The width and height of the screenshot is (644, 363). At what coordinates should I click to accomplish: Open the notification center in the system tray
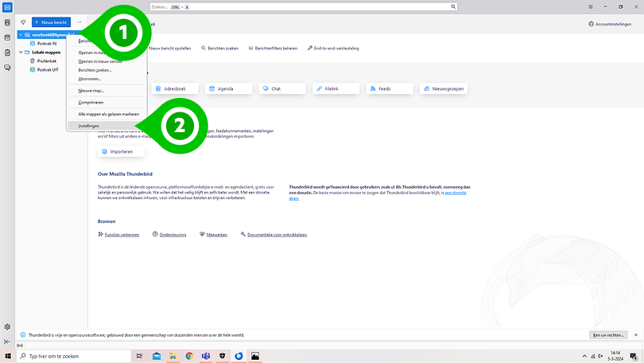click(634, 356)
